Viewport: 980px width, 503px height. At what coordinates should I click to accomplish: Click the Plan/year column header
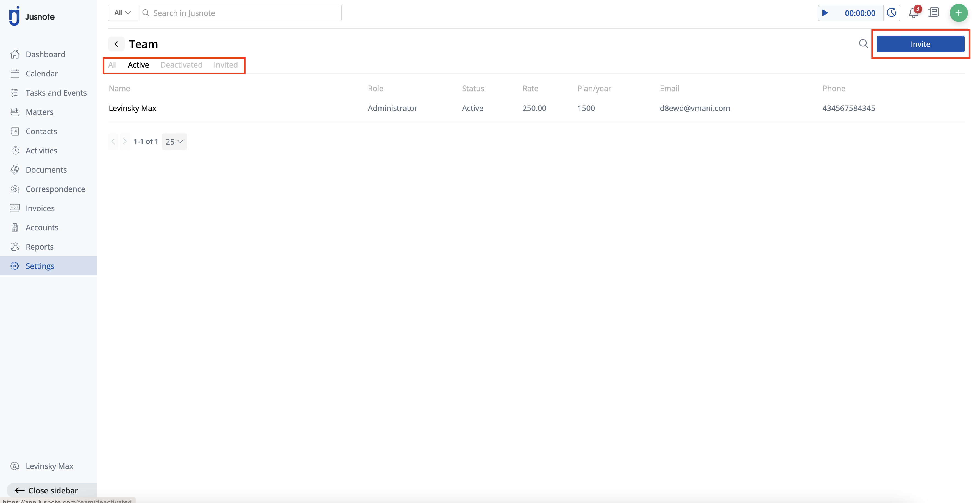[594, 88]
